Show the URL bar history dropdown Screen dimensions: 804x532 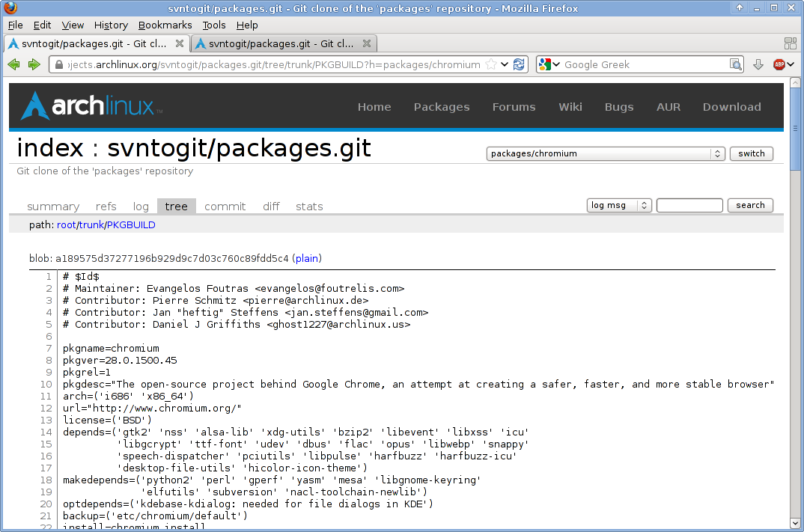[505, 64]
